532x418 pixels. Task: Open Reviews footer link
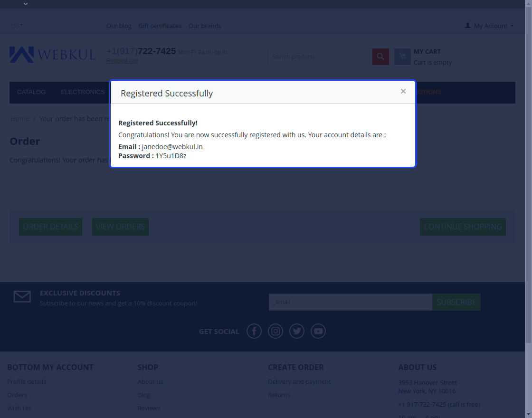tap(149, 408)
